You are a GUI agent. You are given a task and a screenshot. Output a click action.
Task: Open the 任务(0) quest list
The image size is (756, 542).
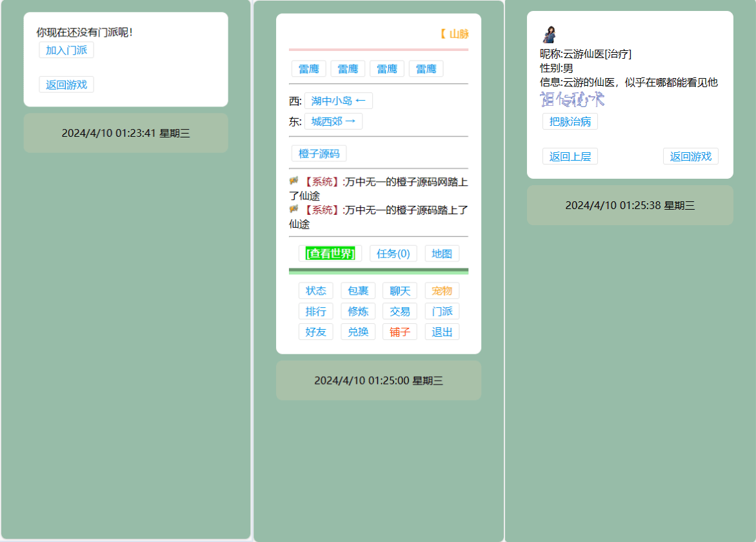tap(393, 254)
